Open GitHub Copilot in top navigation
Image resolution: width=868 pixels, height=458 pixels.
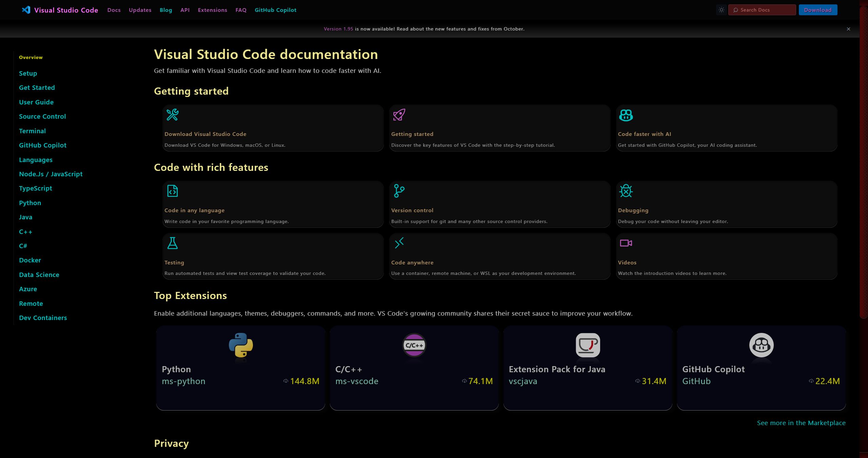pyautogui.click(x=275, y=10)
